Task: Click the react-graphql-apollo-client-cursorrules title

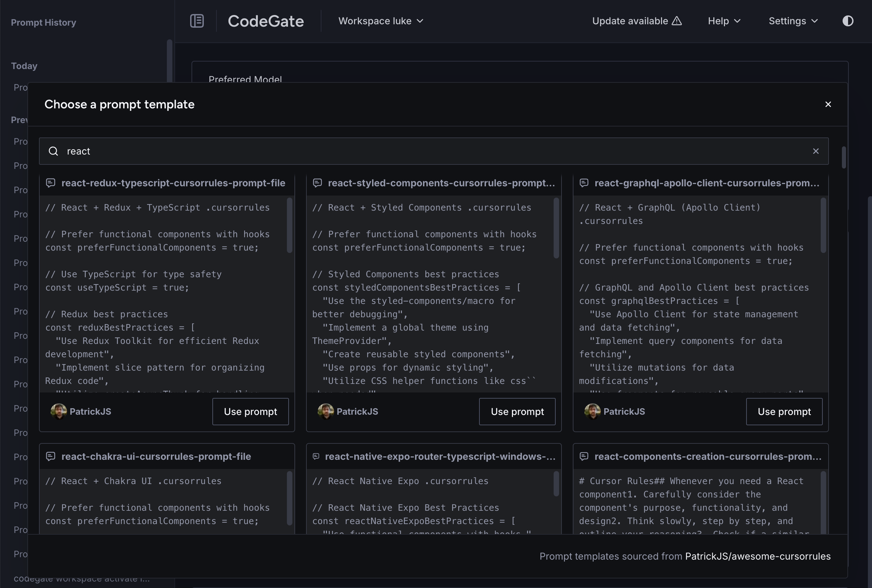Action: (x=707, y=183)
